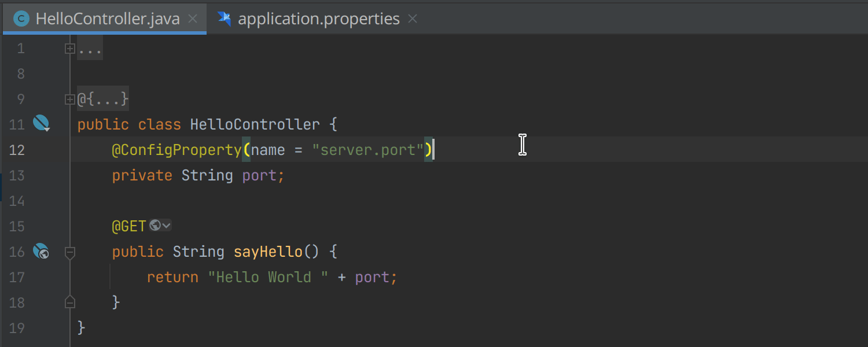The width and height of the screenshot is (868, 347).
Task: Click the @ConfigProperty annotation
Action: 176,150
